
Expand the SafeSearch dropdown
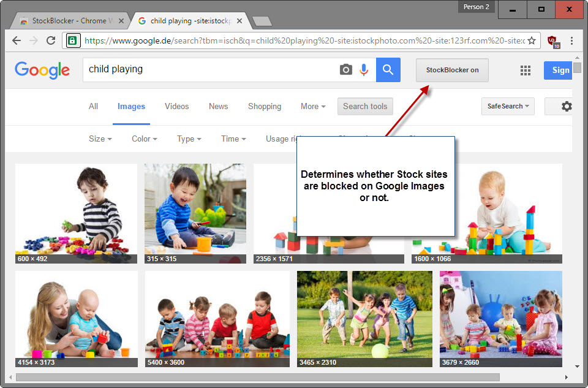tap(508, 106)
